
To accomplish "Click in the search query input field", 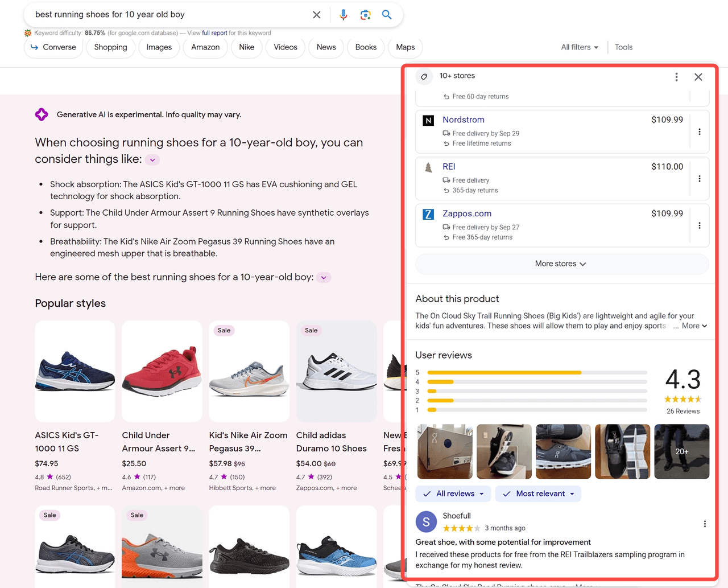I will 171,15.
